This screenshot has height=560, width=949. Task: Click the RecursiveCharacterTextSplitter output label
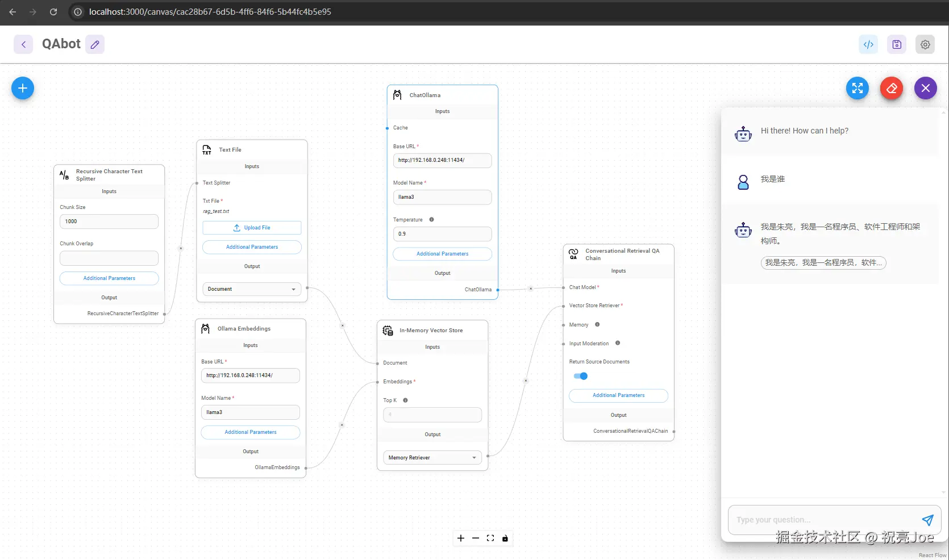[123, 314]
